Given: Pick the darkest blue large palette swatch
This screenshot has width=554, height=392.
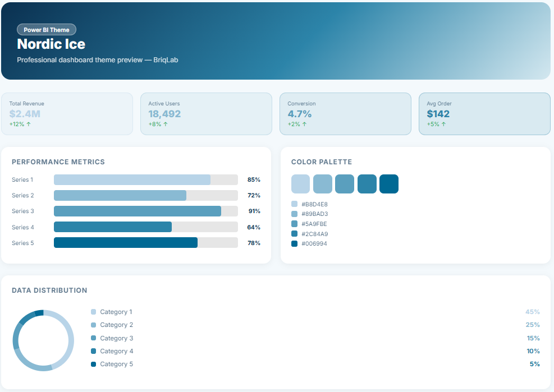Looking at the screenshot, I should click(x=389, y=184).
